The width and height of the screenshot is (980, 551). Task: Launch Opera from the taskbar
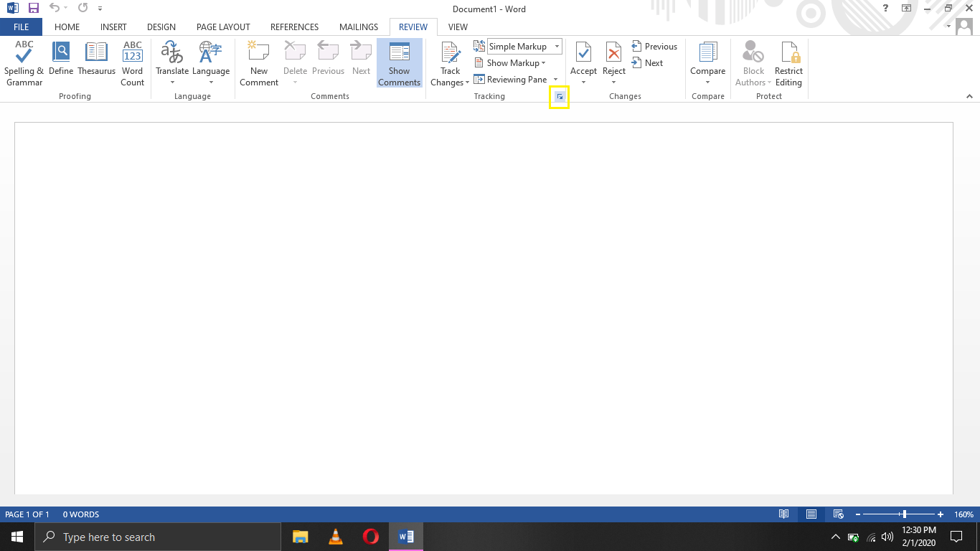click(x=370, y=536)
